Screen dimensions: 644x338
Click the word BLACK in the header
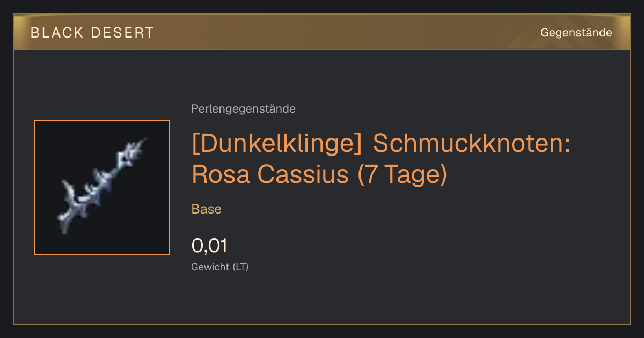(x=53, y=33)
